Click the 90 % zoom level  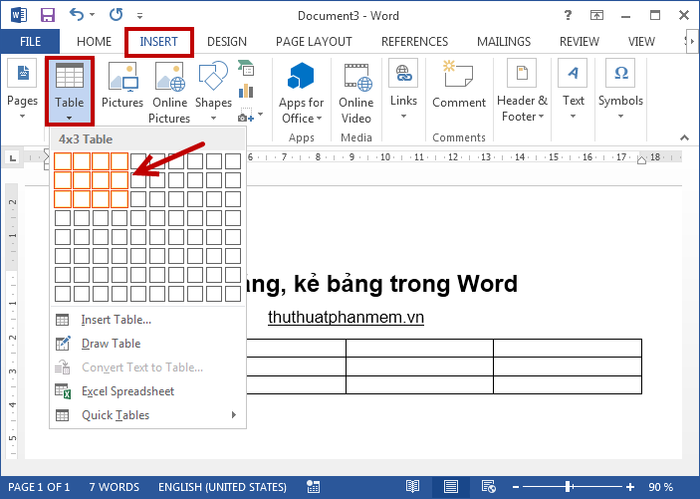pos(661,487)
